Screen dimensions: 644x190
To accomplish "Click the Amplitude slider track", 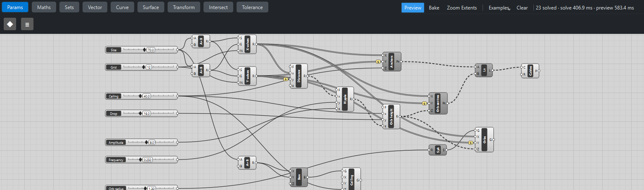I will (152, 142).
